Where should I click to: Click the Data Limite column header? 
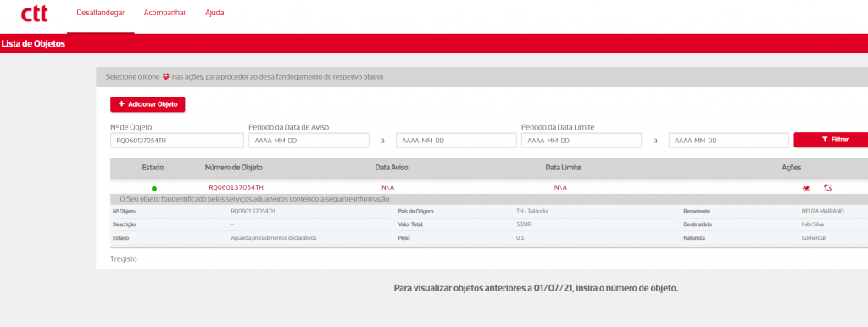(x=563, y=167)
